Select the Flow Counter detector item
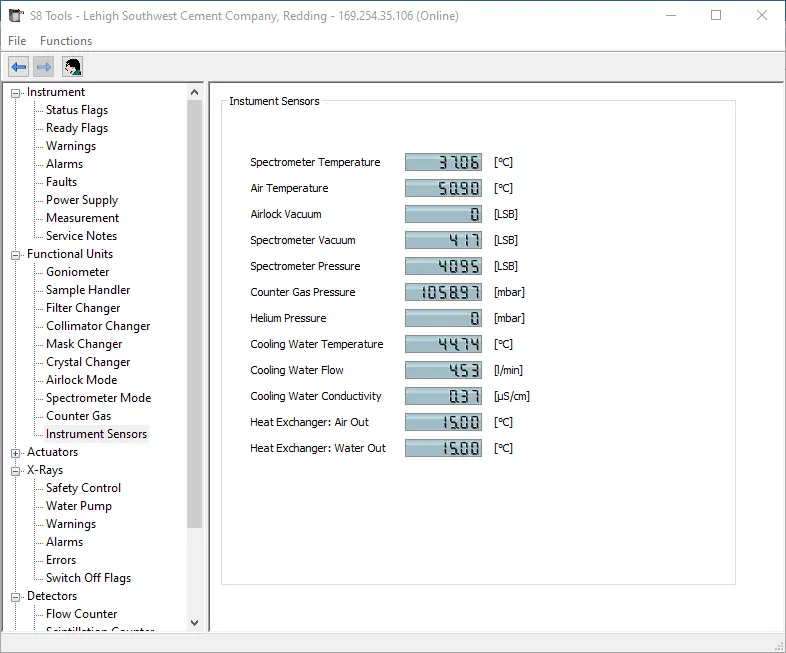Screen dimensions: 786x653 point(81,614)
